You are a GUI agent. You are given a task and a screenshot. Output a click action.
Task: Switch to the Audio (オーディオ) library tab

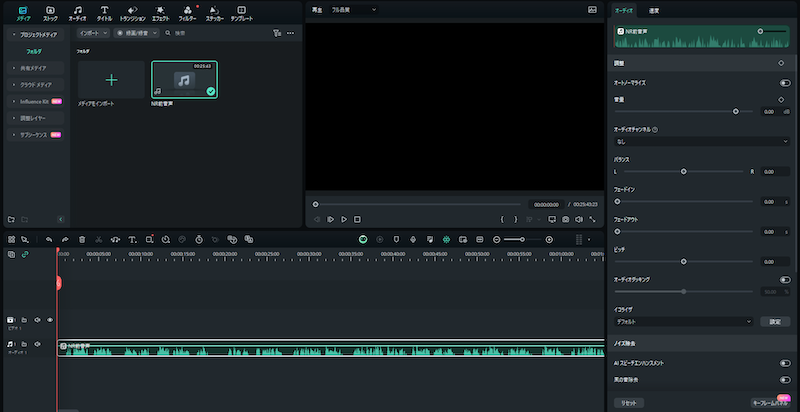point(78,13)
